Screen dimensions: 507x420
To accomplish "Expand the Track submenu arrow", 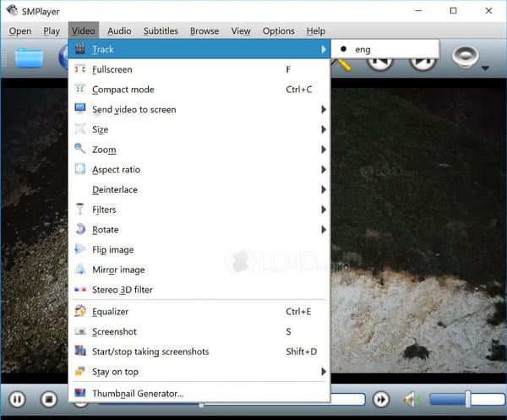I will pyautogui.click(x=324, y=49).
